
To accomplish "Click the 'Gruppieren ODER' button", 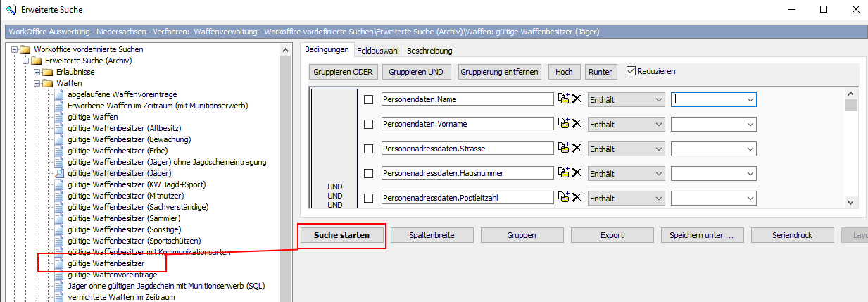I will [344, 72].
